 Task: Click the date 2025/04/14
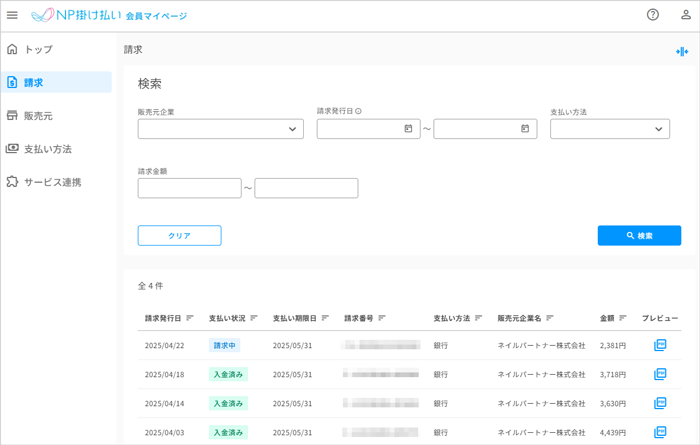coord(164,403)
